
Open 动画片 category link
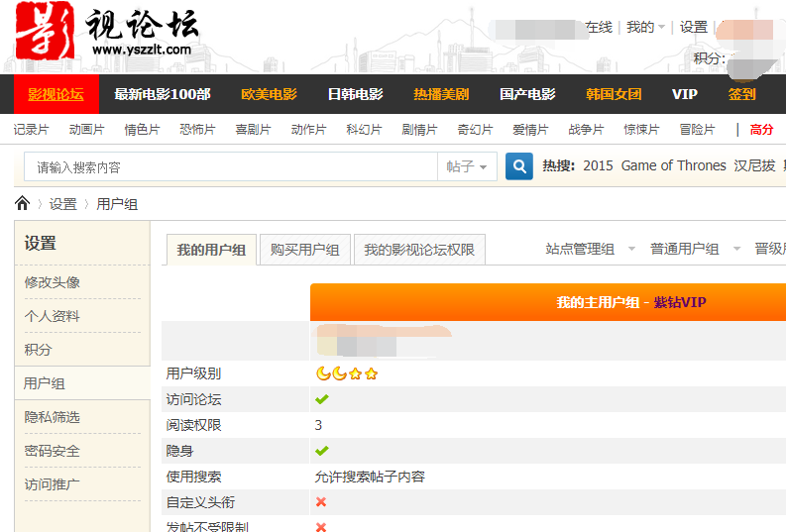(x=86, y=130)
